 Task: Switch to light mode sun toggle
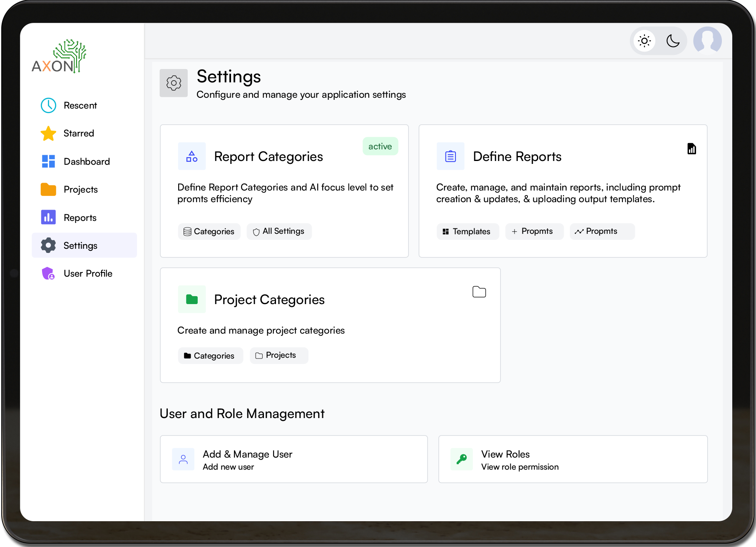coord(644,41)
